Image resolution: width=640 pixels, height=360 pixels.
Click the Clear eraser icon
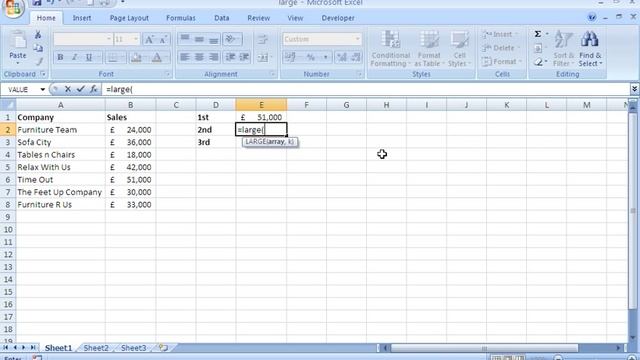[x=538, y=62]
